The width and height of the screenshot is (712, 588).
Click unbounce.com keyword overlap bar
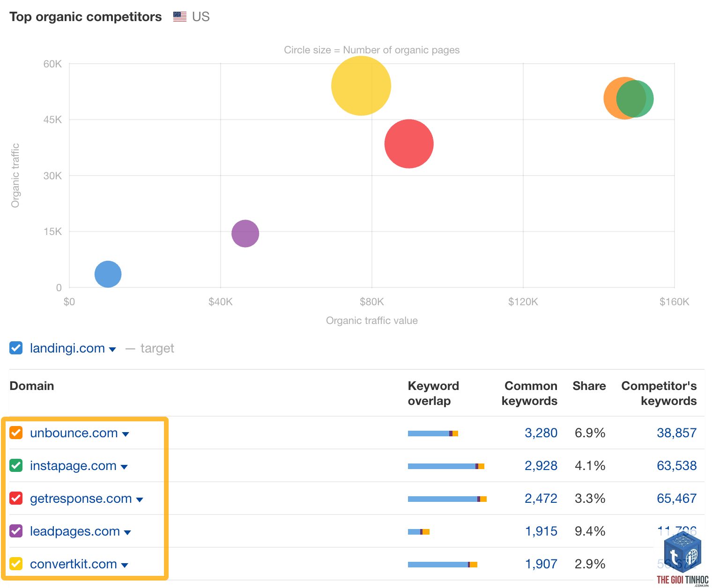click(433, 434)
